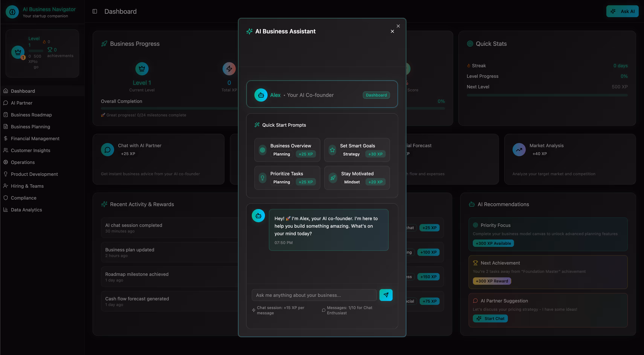The height and width of the screenshot is (355, 644).
Task: Click the target icon next to Quick Stats
Action: point(470,44)
